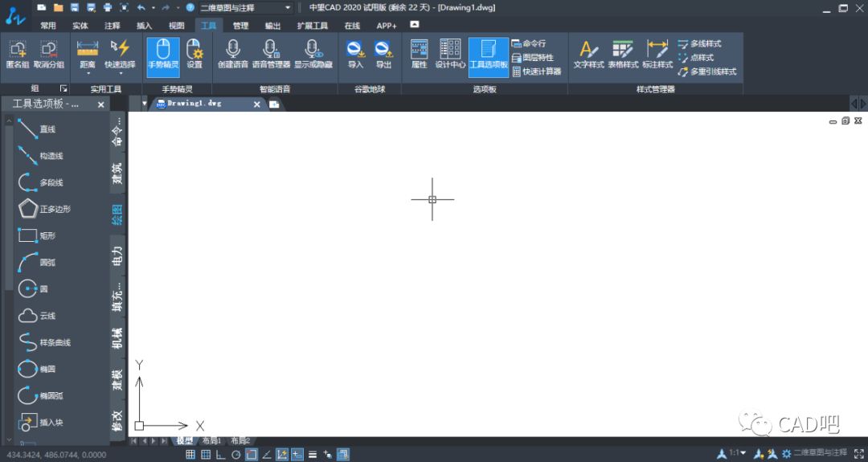Image resolution: width=868 pixels, height=462 pixels.
Task: Open the 设计中心 design center
Action: pos(450,54)
